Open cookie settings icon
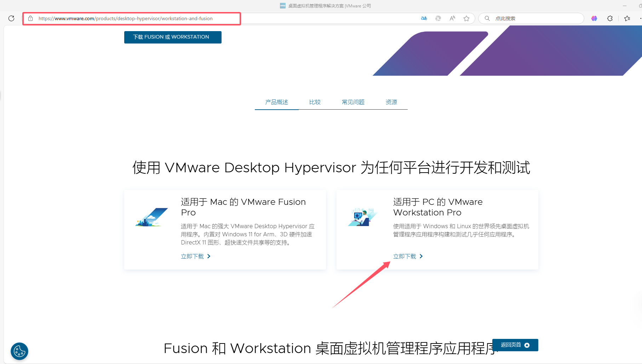 click(x=19, y=351)
